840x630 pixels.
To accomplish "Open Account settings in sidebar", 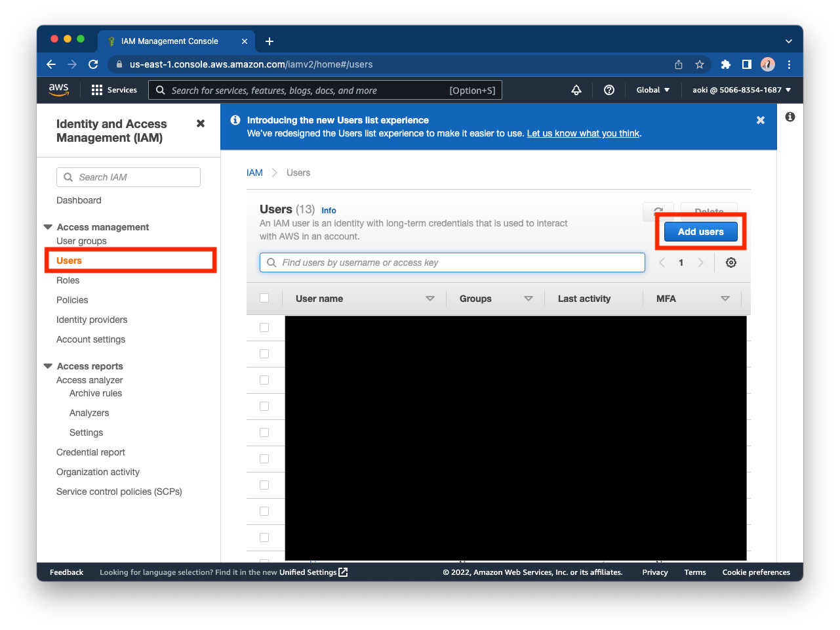I will coord(90,339).
